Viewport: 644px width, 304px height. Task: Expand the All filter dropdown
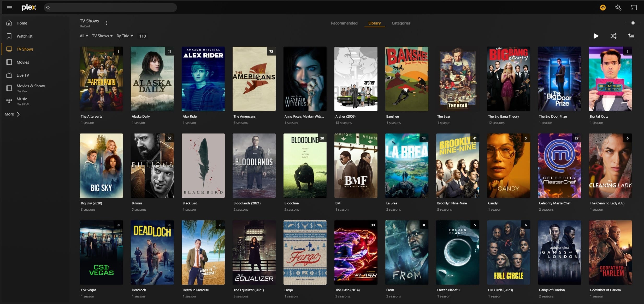coord(84,36)
